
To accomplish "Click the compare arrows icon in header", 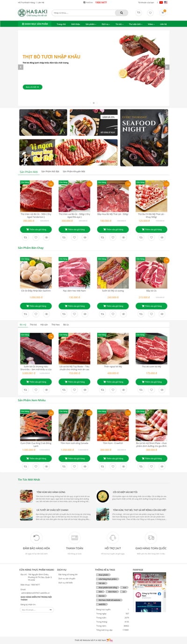I will tap(139, 13).
